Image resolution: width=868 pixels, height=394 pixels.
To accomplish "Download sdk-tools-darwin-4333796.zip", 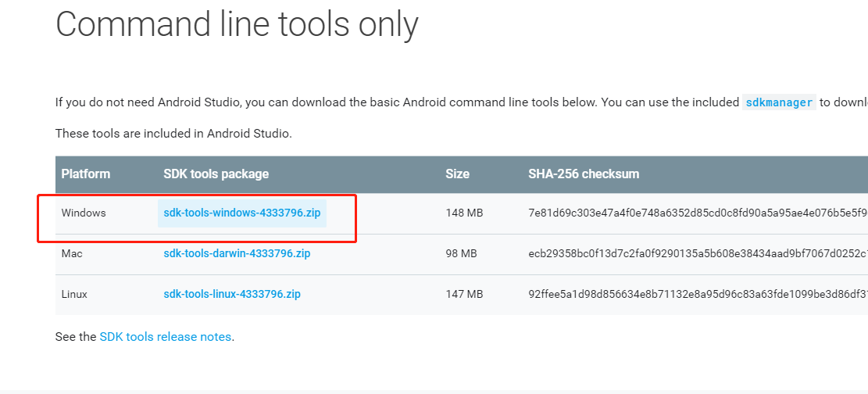I will (237, 253).
